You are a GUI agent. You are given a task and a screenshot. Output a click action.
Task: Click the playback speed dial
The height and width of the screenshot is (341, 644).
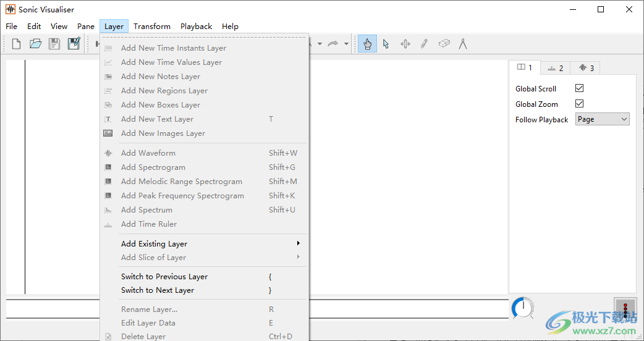click(523, 308)
